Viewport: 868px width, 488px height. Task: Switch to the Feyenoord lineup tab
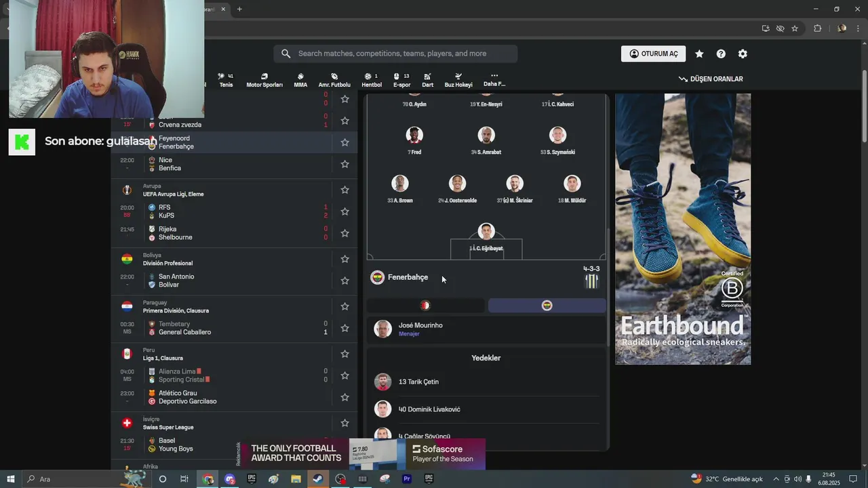point(425,306)
